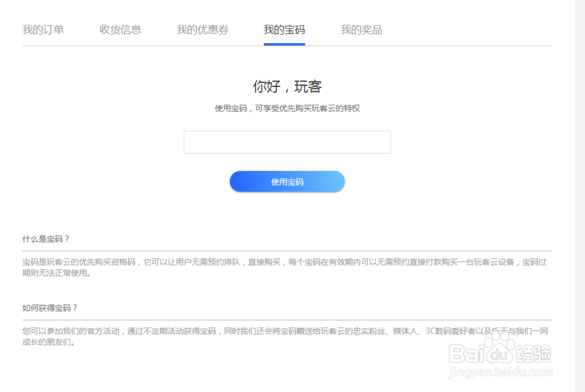Click the 宝码 privilege subtitle text
The width and height of the screenshot is (585, 392).
287,108
